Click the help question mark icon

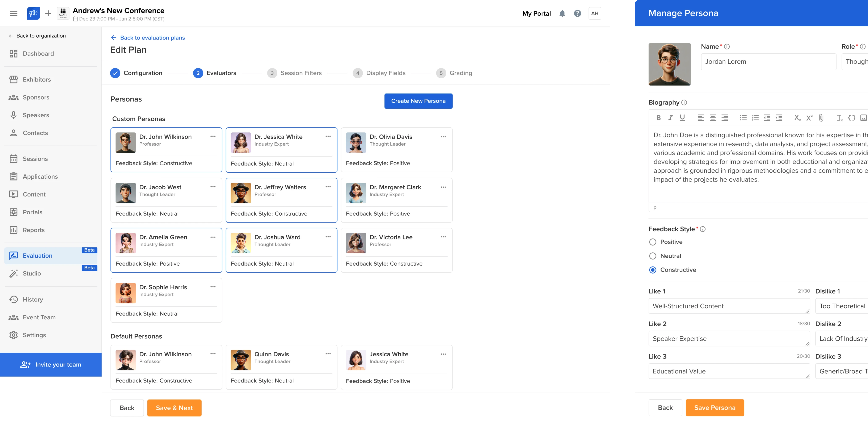point(577,13)
